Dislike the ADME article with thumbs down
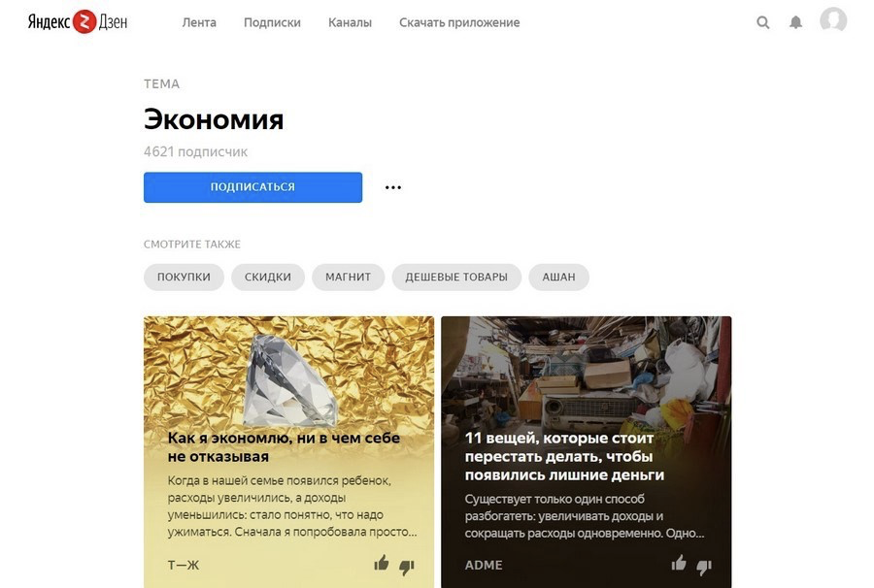 click(704, 567)
